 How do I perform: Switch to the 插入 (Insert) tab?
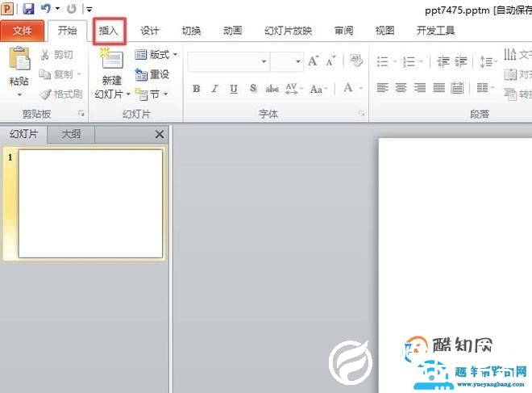109,31
